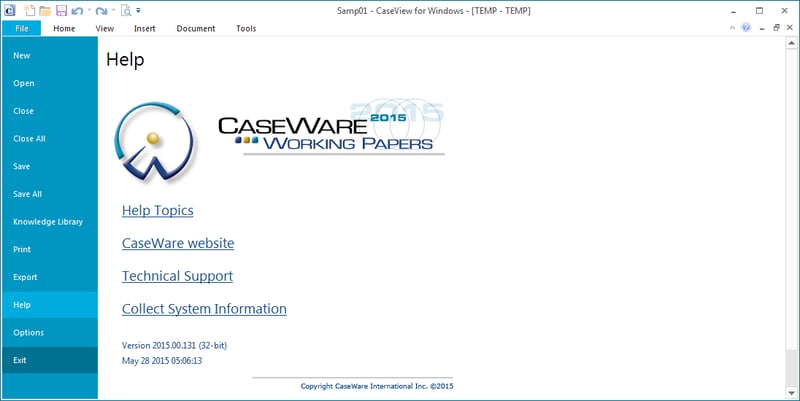The height and width of the screenshot is (401, 800).
Task: Select Knowledge Library in the File sidebar
Action: 48,221
